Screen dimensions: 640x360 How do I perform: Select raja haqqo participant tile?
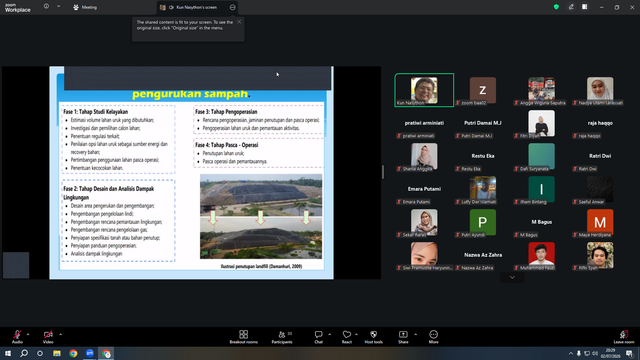click(x=600, y=123)
